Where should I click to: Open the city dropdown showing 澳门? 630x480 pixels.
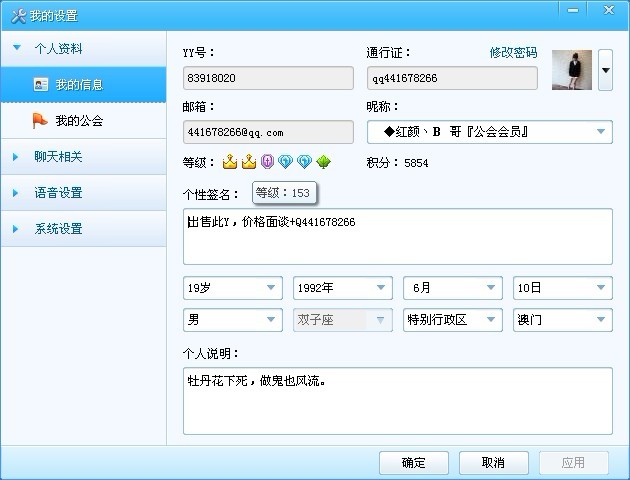coord(563,320)
